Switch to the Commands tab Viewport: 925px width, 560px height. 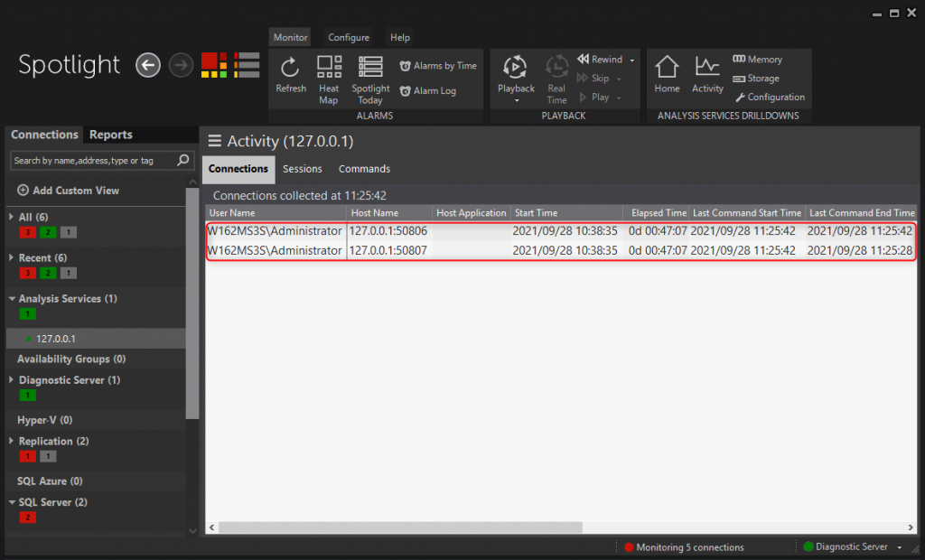(365, 169)
